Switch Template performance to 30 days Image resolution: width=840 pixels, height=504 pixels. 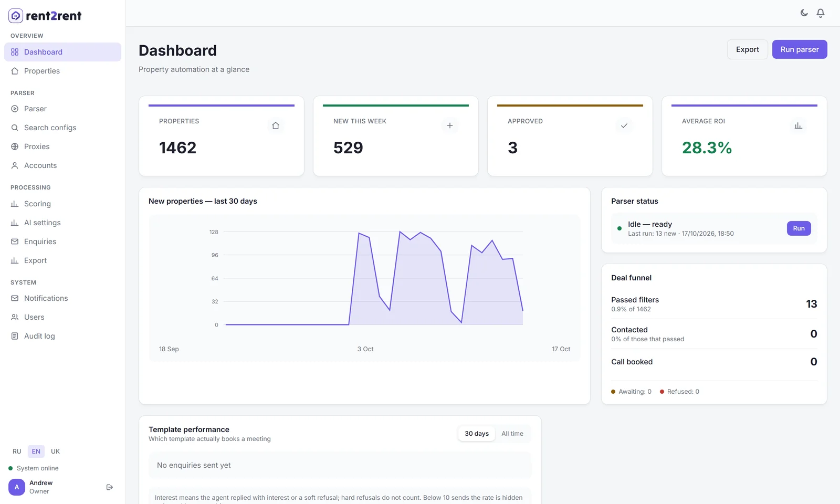477,434
